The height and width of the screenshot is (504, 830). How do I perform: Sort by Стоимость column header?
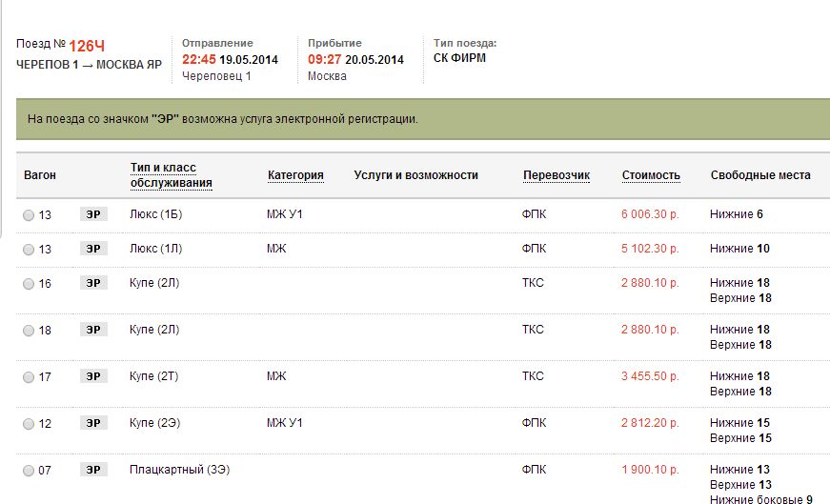(x=651, y=175)
